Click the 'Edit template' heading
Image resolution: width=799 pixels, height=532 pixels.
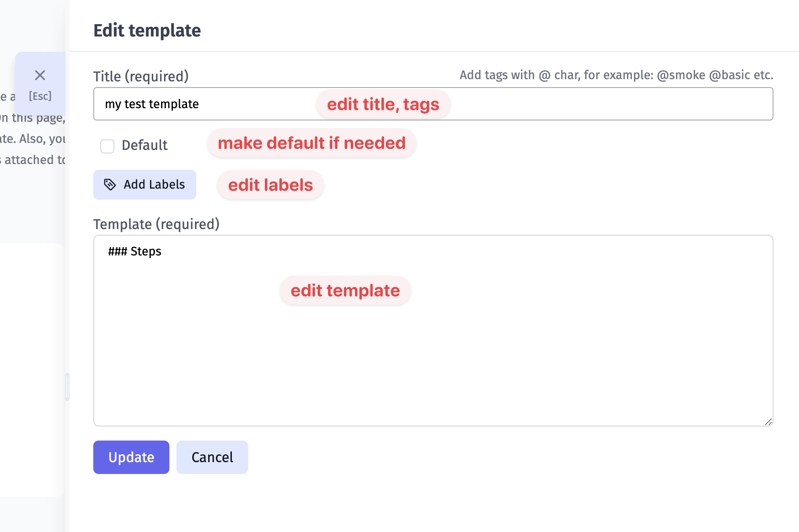point(147,31)
